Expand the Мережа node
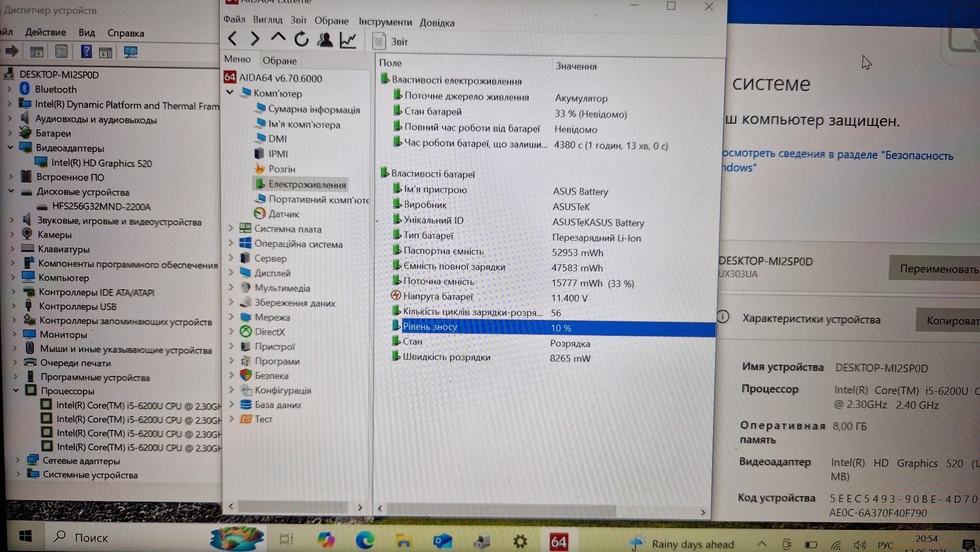The width and height of the screenshot is (980, 552). tap(231, 317)
